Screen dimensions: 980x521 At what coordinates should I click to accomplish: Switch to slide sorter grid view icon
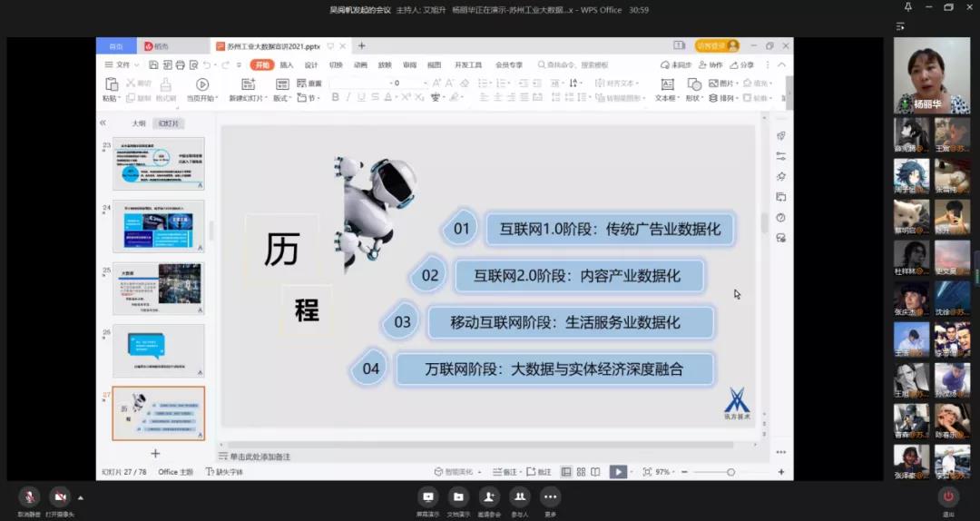[581, 472]
